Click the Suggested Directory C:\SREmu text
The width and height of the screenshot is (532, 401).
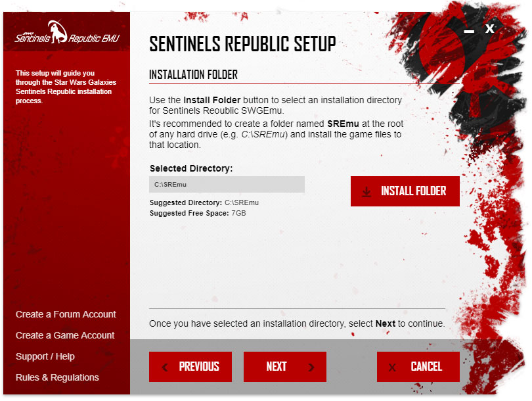coord(204,203)
